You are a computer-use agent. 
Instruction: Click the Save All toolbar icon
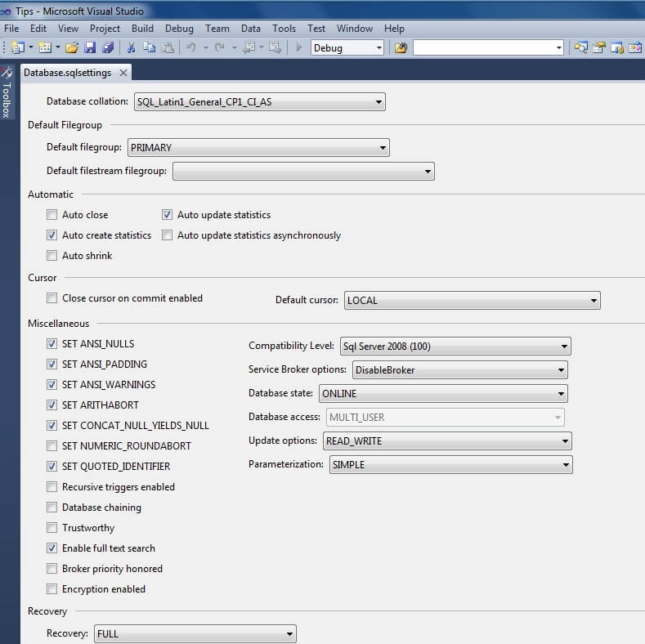108,47
